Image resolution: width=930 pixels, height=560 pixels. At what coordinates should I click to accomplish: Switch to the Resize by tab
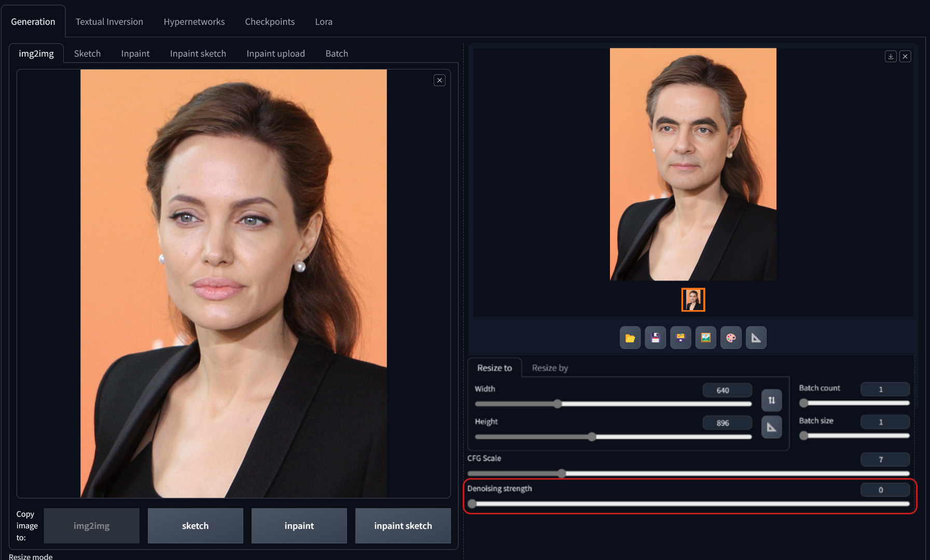click(550, 368)
